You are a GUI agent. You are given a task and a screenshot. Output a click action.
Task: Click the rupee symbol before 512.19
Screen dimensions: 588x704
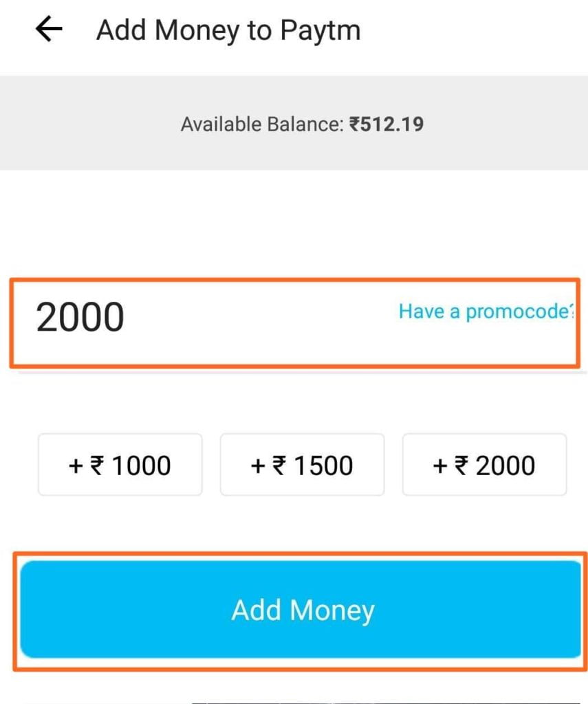354,124
